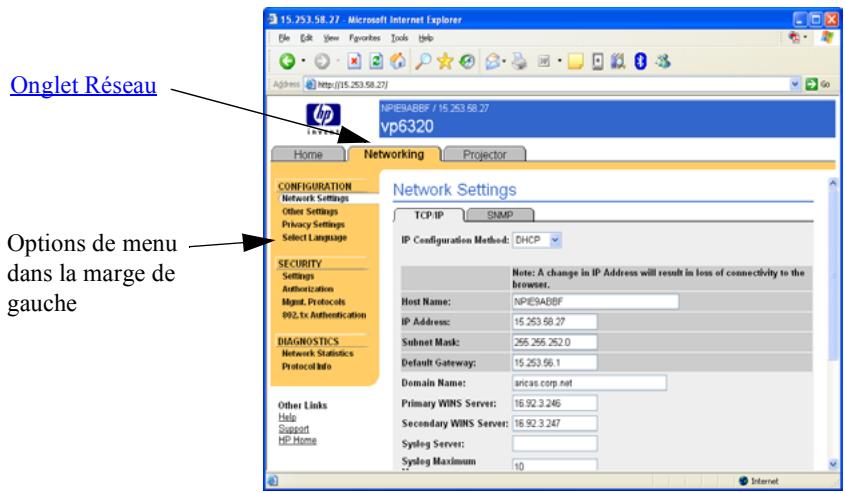
Task: Click the Secondary WINS Server field
Action: 555,423
